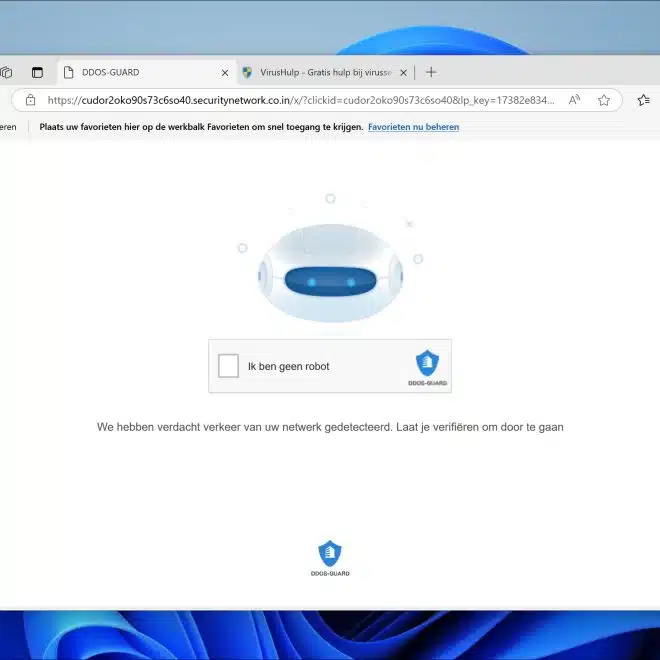Screen dimensions: 660x660
Task: Add page to favorites with star icon
Action: (x=604, y=100)
